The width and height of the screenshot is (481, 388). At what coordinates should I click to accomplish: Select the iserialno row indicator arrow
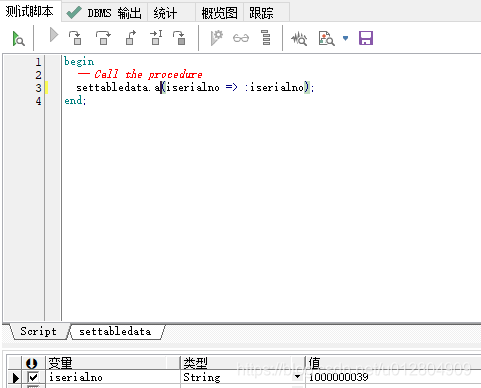point(15,378)
